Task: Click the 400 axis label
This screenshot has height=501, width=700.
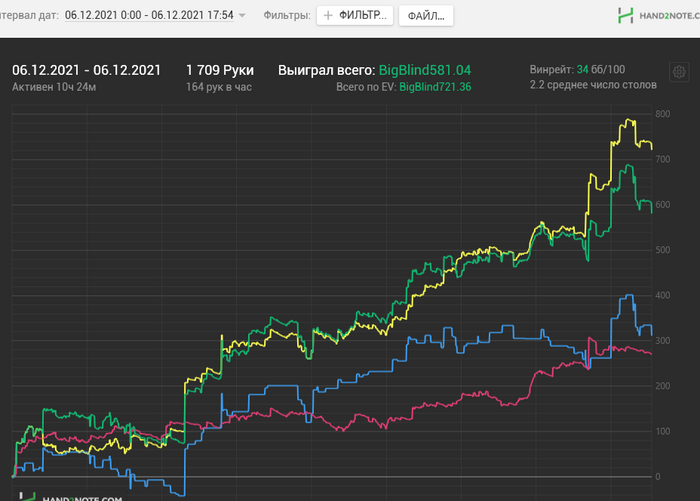Action: pos(662,295)
